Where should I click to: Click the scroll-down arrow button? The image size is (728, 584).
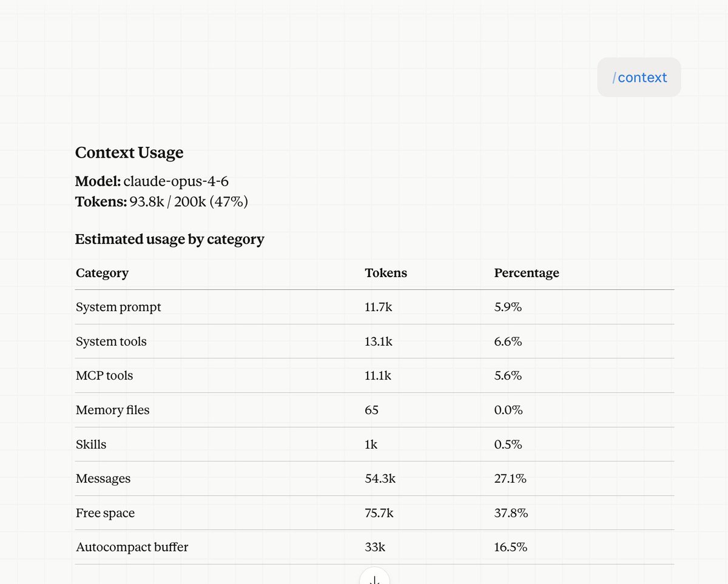pyautogui.click(x=374, y=577)
